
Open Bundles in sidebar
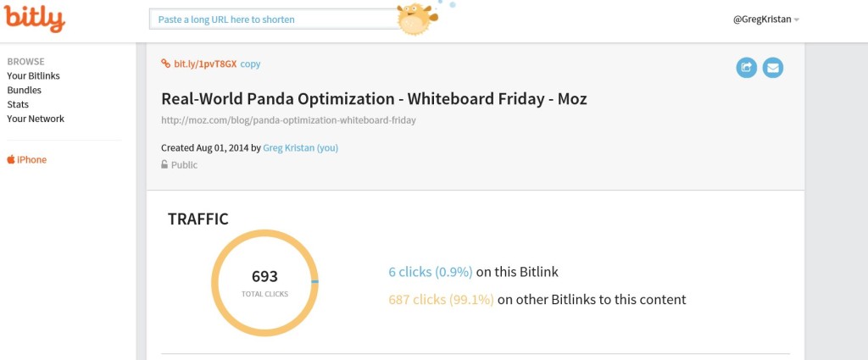pyautogui.click(x=25, y=90)
